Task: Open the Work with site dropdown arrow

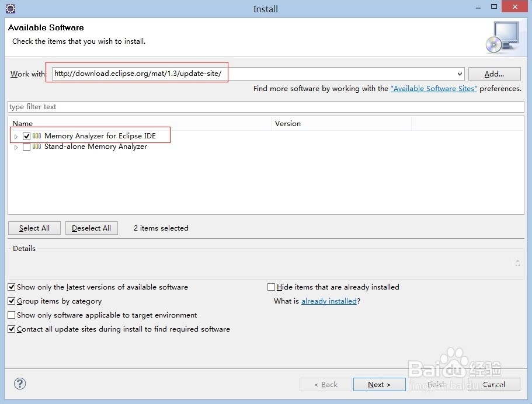Action: [460, 74]
